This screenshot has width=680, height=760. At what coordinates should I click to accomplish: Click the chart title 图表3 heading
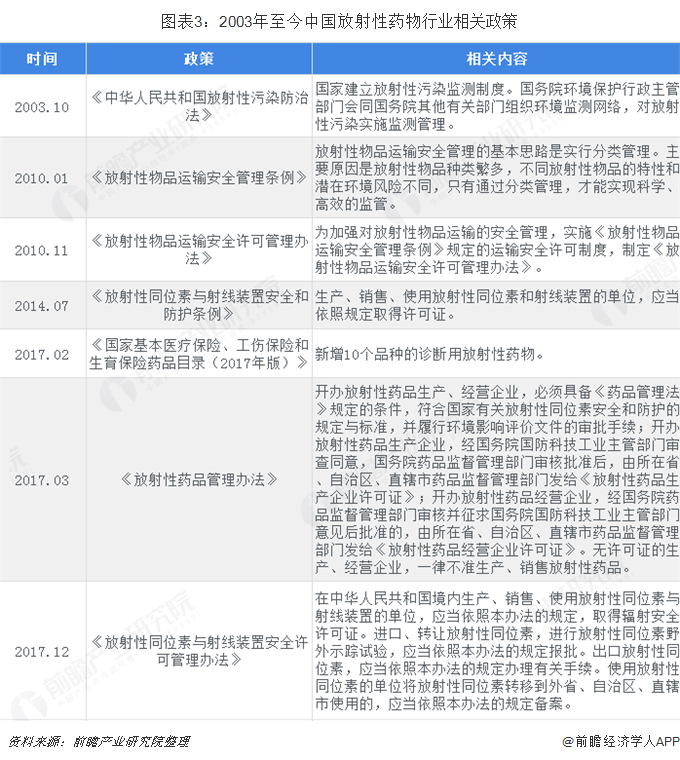pos(340,18)
